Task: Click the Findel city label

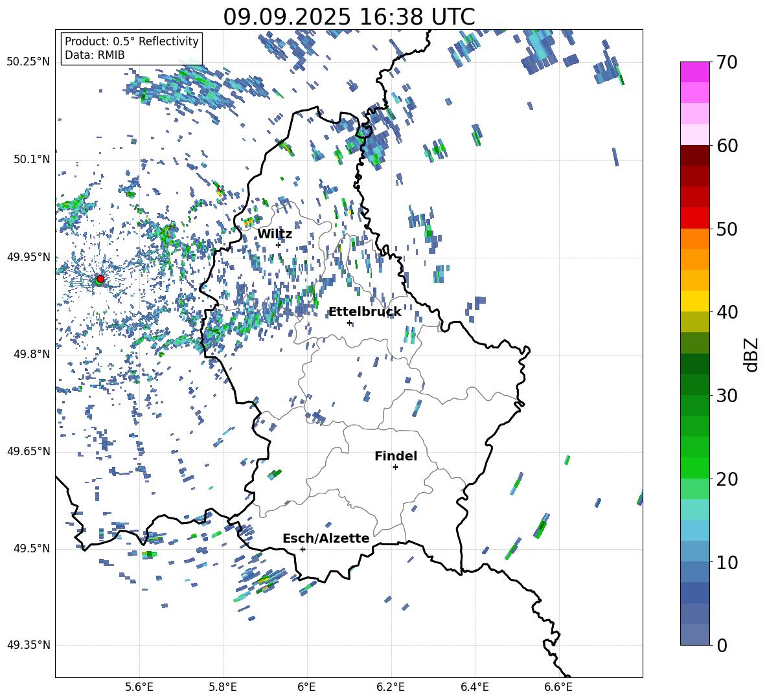Action: (x=396, y=456)
